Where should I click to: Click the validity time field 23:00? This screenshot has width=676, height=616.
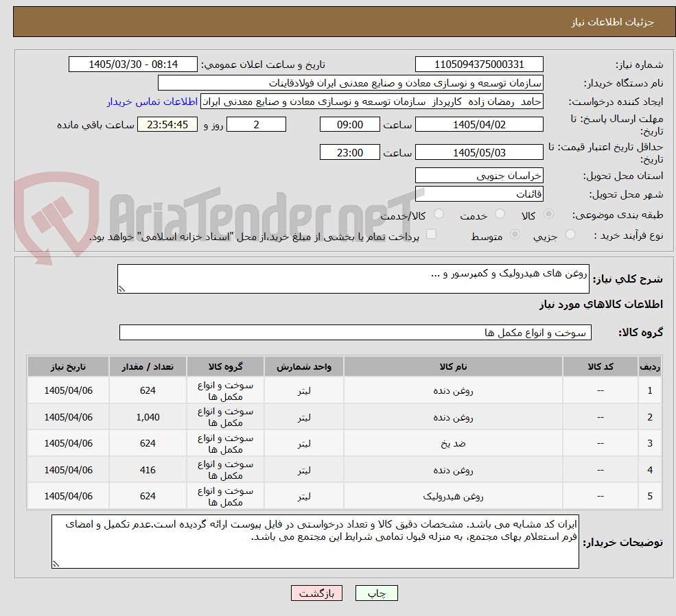(x=349, y=152)
